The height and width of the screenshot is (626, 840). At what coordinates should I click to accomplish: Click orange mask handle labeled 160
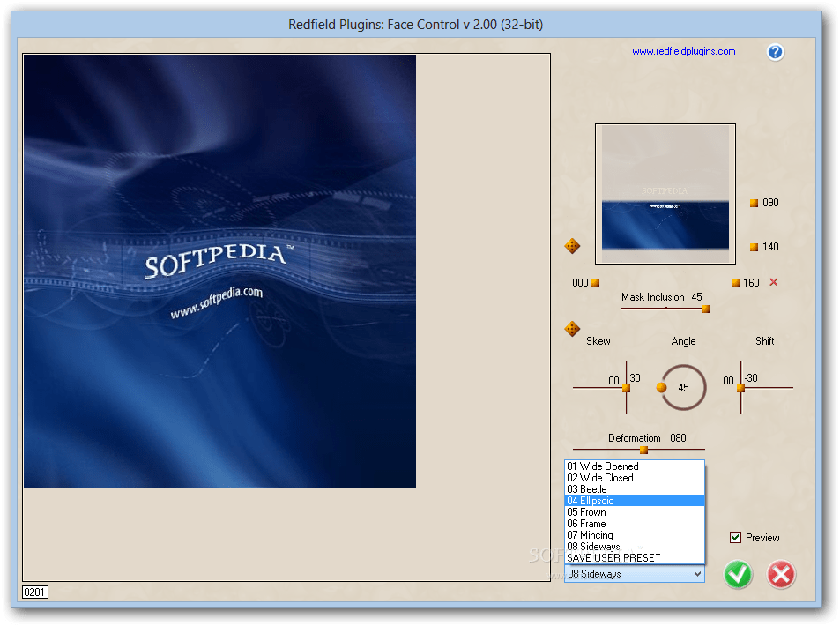point(736,282)
